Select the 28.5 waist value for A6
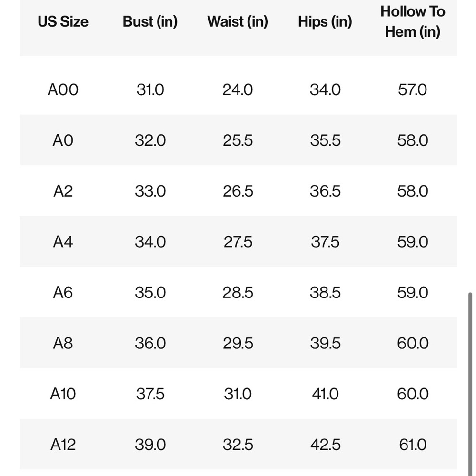The height and width of the screenshot is (476, 476). (x=238, y=293)
